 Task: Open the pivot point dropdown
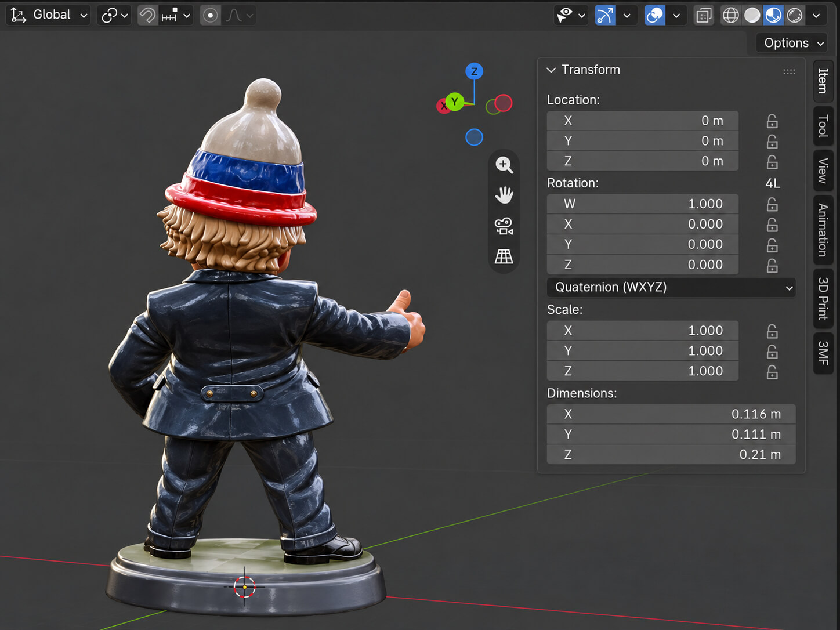[114, 15]
